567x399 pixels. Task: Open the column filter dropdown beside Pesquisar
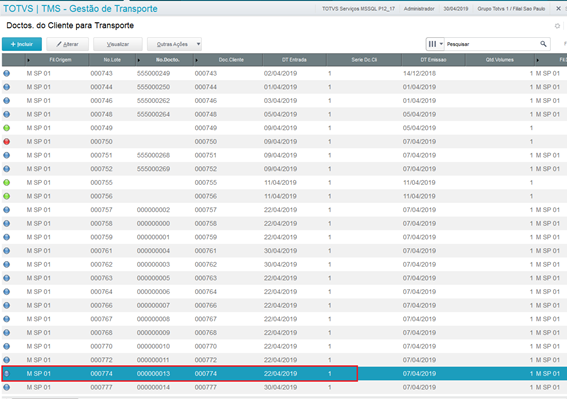point(435,44)
